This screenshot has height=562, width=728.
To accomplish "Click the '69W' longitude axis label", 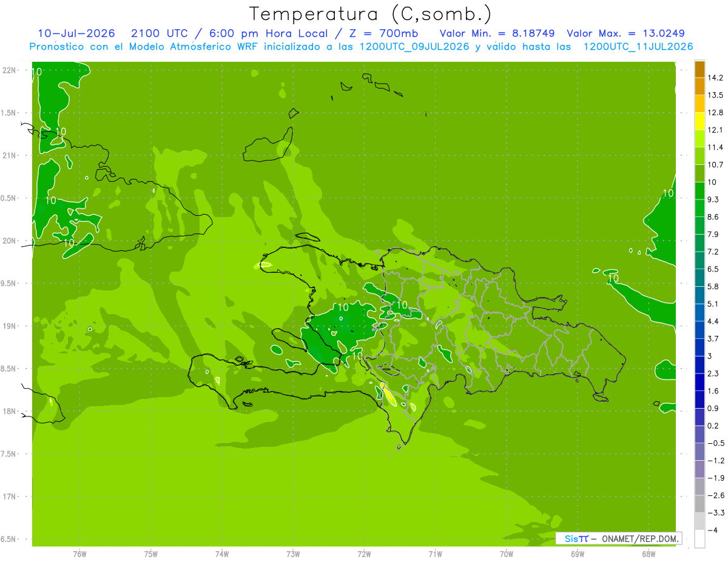I will click(578, 554).
